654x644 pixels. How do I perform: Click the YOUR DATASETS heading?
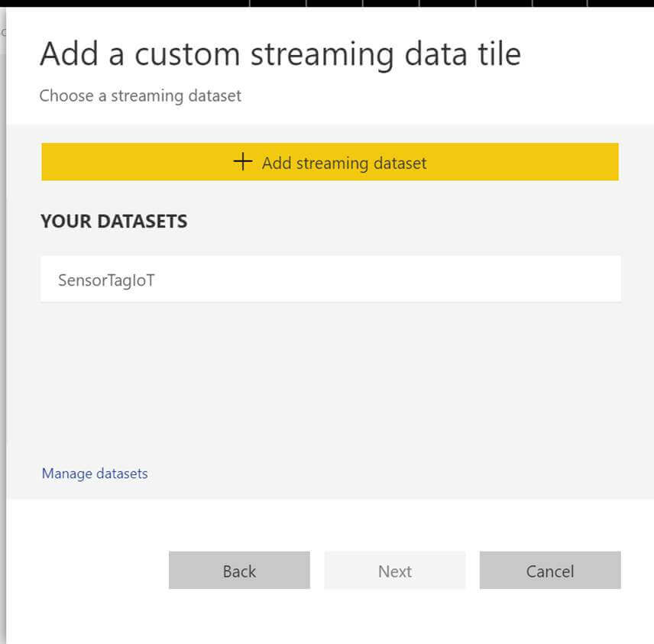[114, 222]
